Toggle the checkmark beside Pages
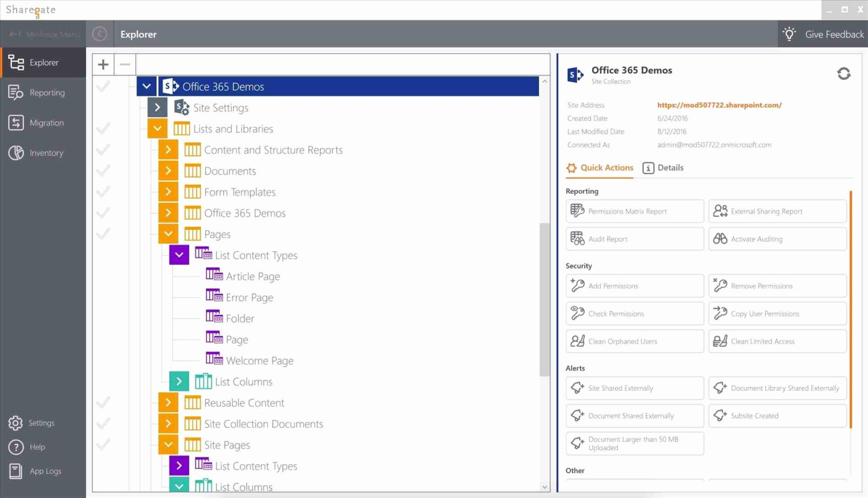 pyautogui.click(x=103, y=233)
